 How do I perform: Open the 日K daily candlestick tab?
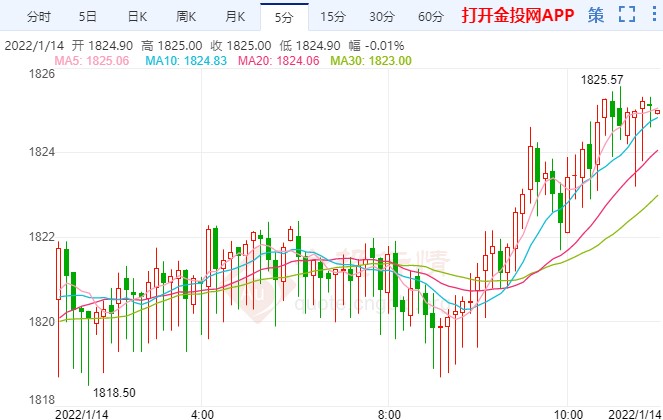137,16
